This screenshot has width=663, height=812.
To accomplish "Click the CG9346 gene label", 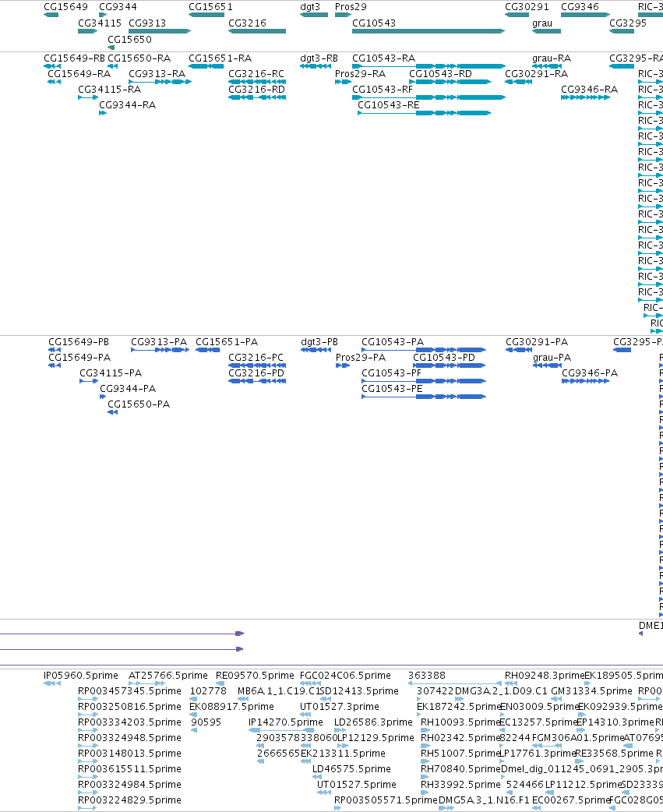I will (x=580, y=7).
